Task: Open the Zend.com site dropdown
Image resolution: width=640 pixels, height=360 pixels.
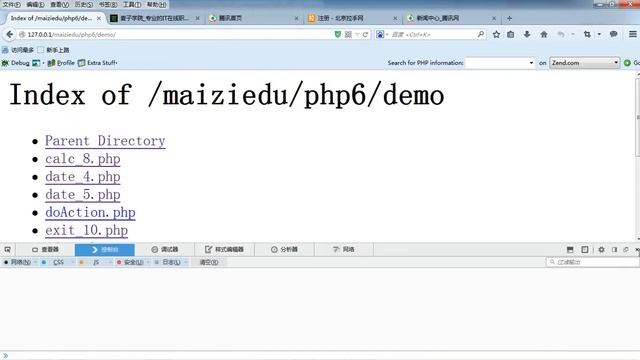Action: coord(584,63)
